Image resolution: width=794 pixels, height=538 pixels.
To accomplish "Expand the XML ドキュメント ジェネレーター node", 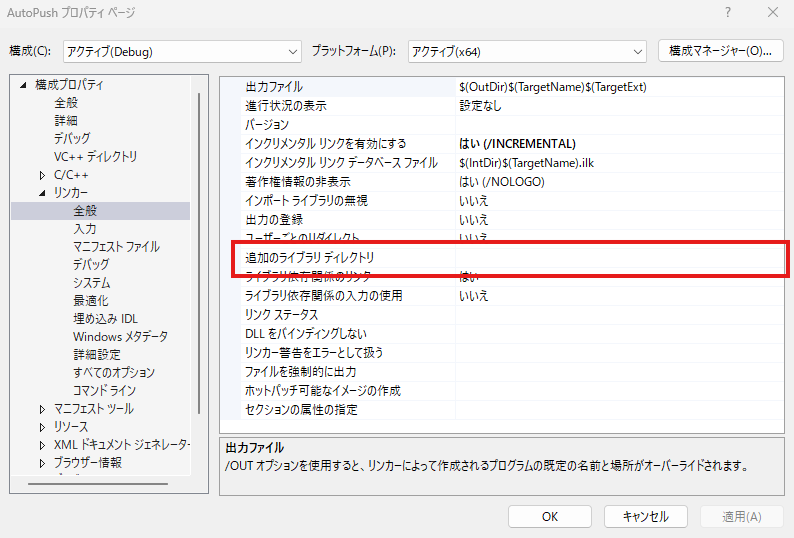I will pyautogui.click(x=43, y=445).
